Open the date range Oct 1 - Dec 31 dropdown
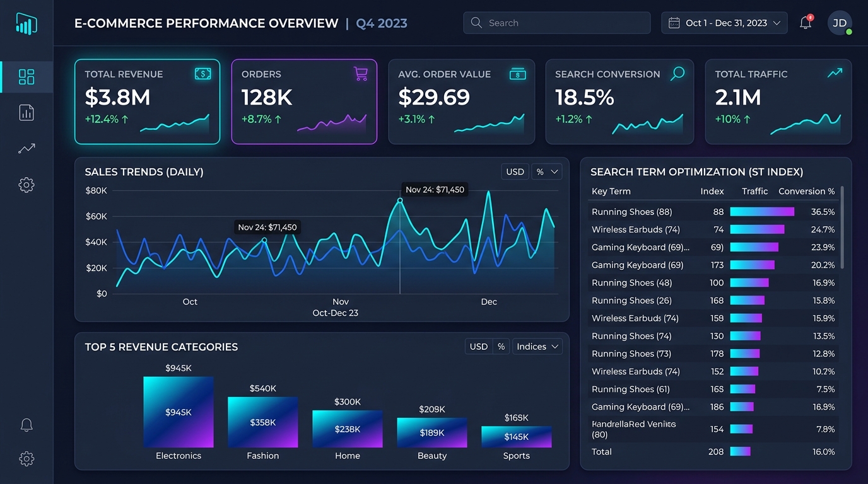 coord(724,23)
